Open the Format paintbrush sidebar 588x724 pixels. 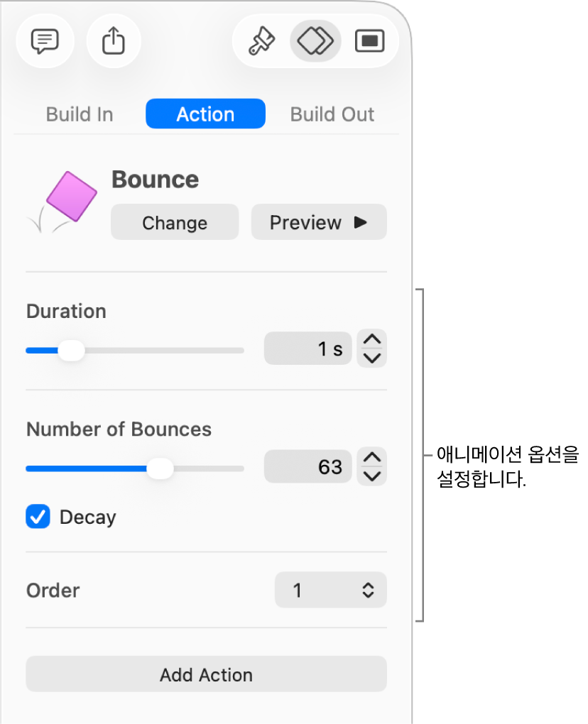[x=261, y=41]
